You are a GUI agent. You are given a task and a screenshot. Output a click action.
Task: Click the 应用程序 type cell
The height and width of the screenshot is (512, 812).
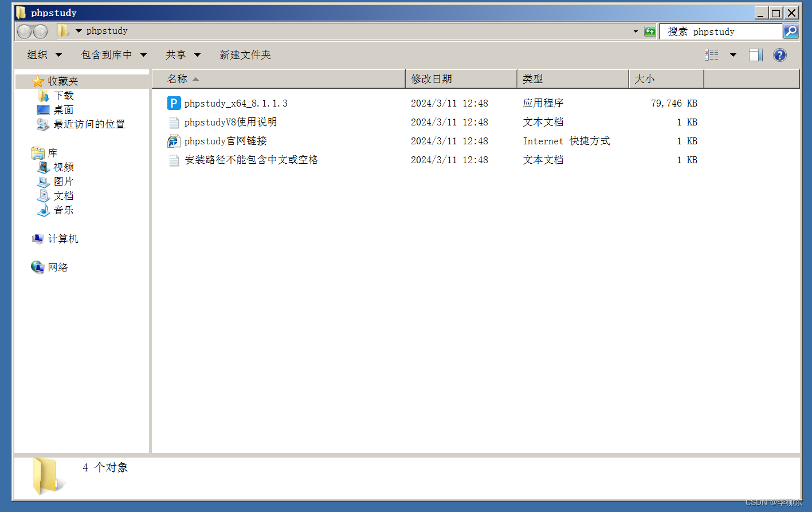tap(543, 103)
